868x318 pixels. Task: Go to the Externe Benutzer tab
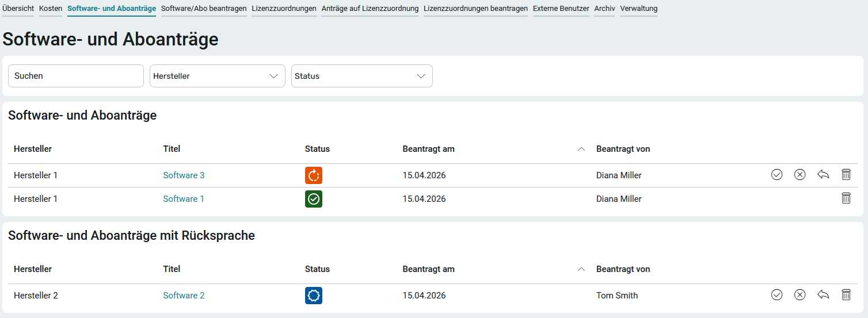tap(561, 9)
